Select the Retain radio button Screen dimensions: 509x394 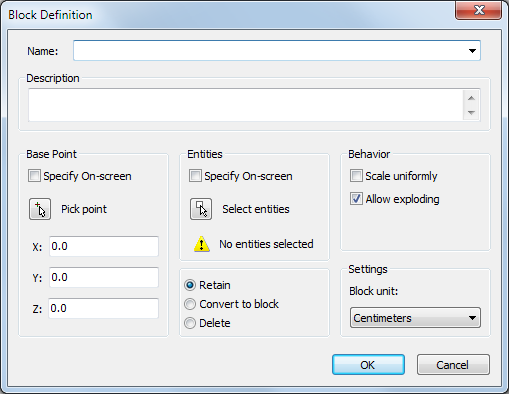[x=190, y=285]
